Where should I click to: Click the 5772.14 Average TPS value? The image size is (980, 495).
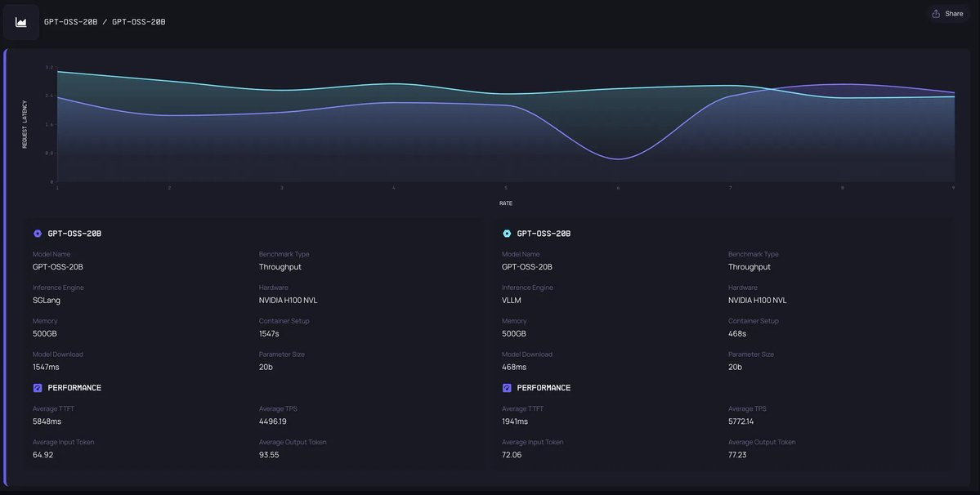[741, 421]
